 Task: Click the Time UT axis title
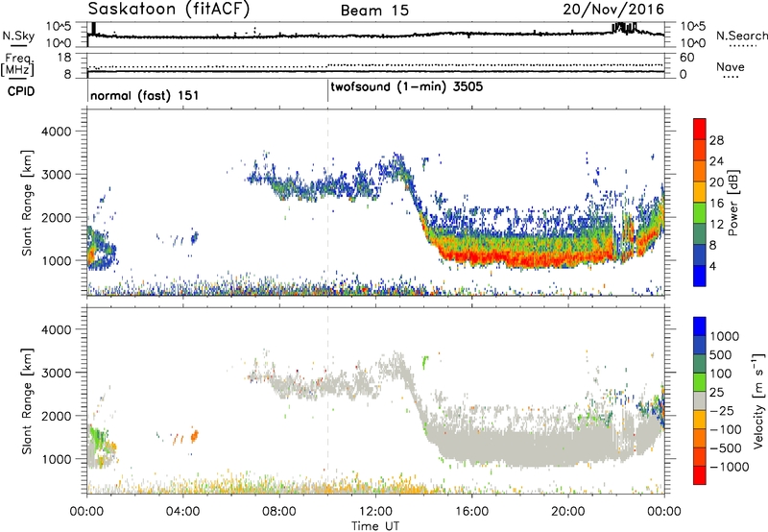375,526
